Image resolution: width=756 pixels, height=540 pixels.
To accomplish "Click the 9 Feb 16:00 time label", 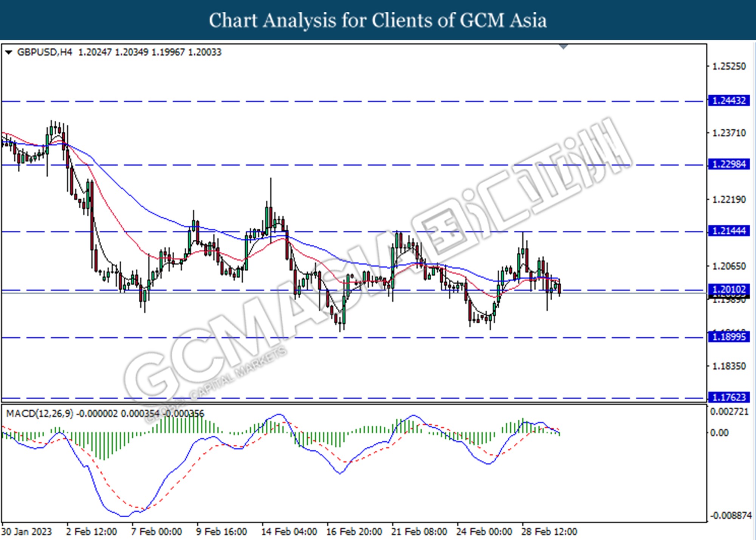I will click(222, 532).
